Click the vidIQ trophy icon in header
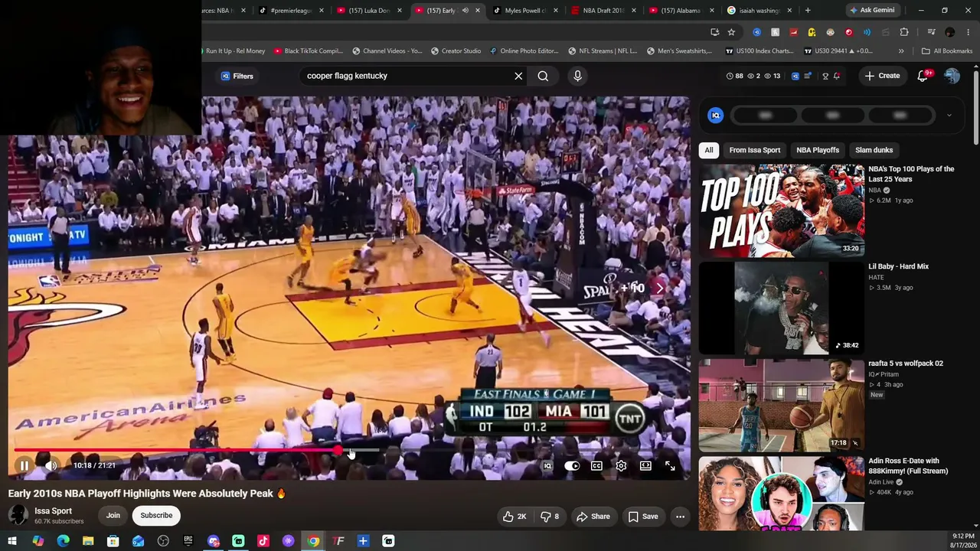This screenshot has width=980, height=551. [825, 76]
